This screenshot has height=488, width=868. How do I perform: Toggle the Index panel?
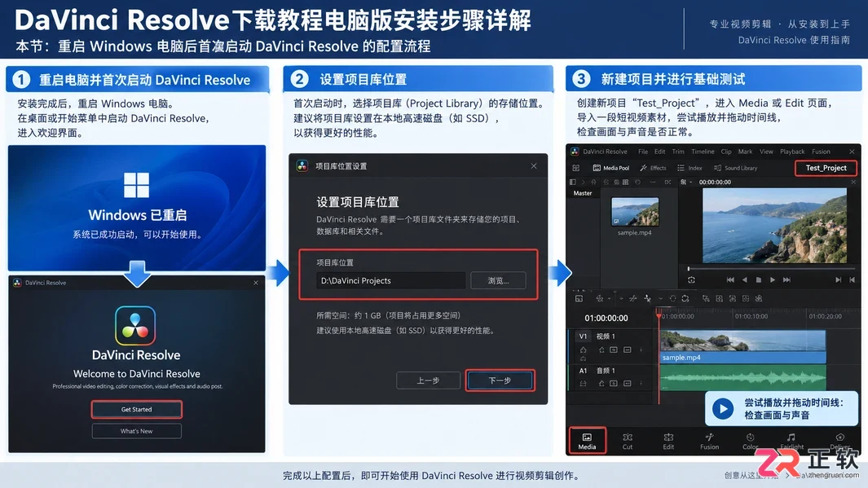click(690, 168)
